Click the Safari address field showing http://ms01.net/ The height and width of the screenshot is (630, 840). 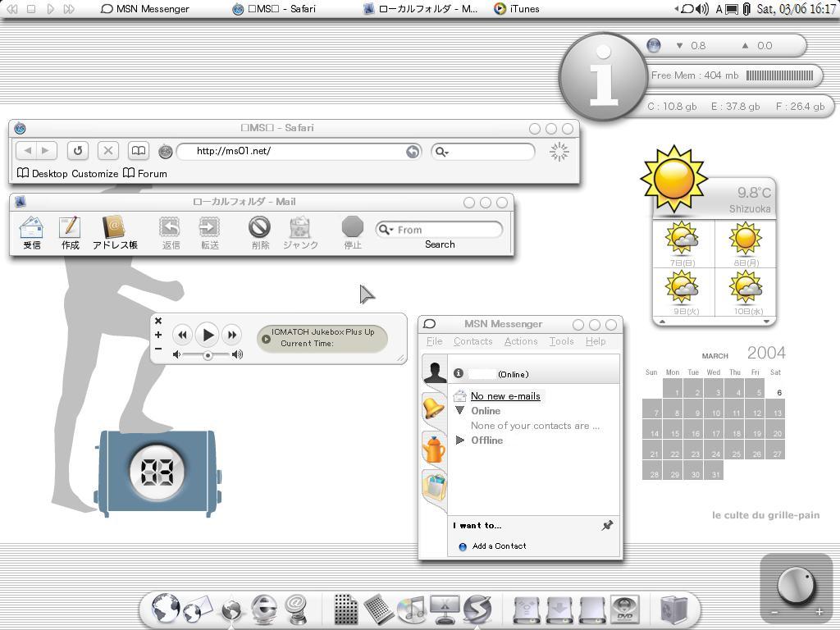click(299, 152)
